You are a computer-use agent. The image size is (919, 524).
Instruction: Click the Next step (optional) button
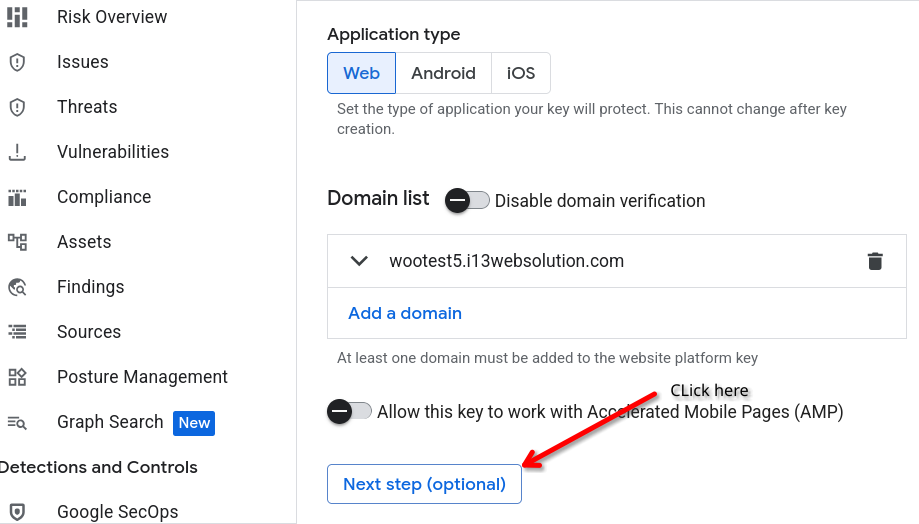pyautogui.click(x=424, y=484)
